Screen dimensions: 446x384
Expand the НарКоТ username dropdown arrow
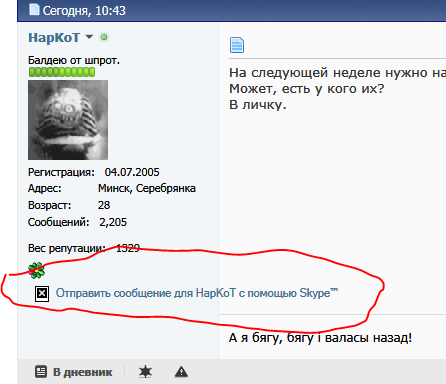[89, 37]
